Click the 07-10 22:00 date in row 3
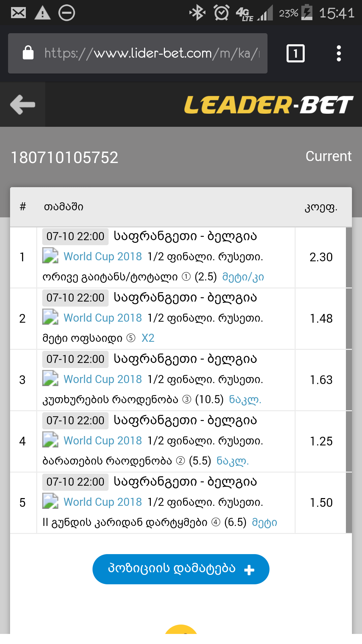 point(75,359)
